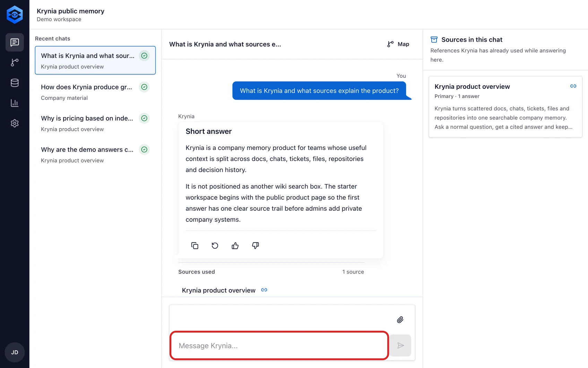Copy the Krynia answer
Viewport: 588px width, 368px height.
[195, 246]
